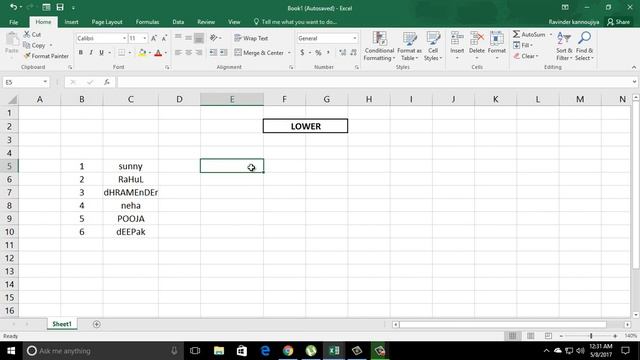Click the Fill Color bucket swatch
The image size is (640, 360).
coord(142,53)
